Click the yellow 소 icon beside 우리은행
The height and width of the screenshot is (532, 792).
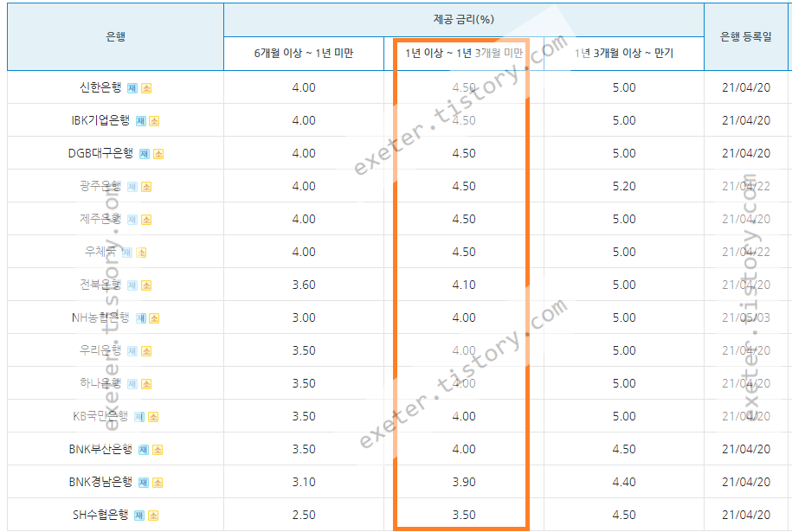[x=146, y=351]
